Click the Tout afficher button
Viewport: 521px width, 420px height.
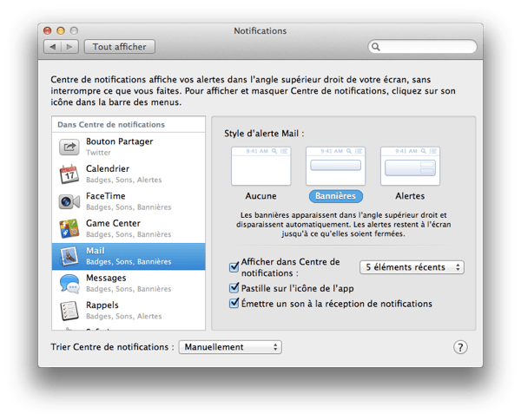[120, 47]
